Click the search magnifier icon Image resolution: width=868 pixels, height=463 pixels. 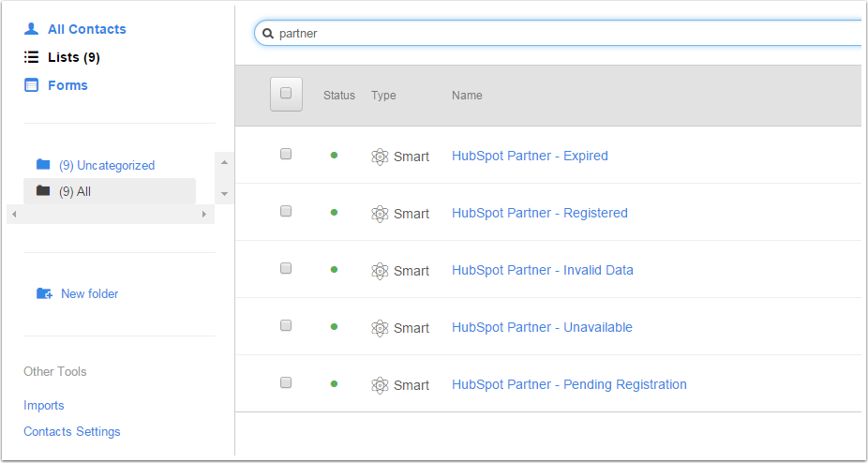click(268, 34)
